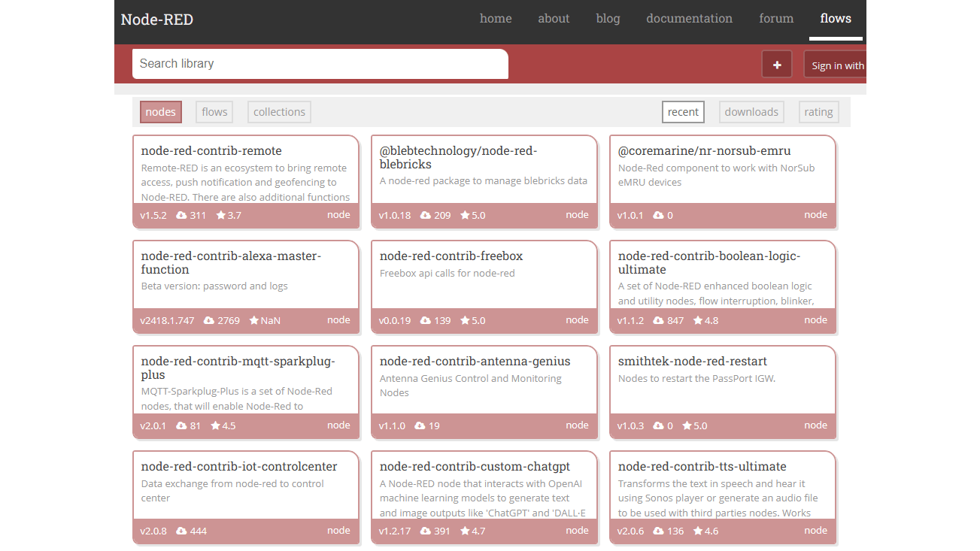The height and width of the screenshot is (551, 980).
Task: Click version v2418.1.747 text
Action: pos(167,320)
